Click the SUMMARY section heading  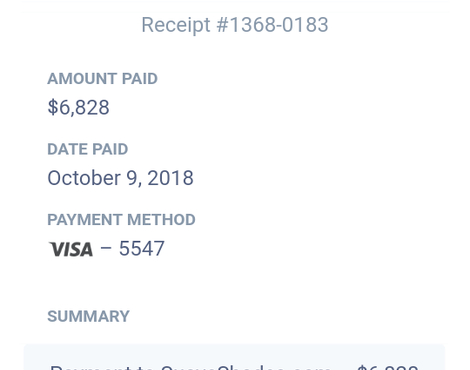88,316
